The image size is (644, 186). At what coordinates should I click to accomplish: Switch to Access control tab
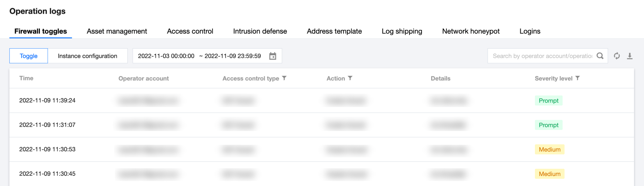pyautogui.click(x=190, y=31)
